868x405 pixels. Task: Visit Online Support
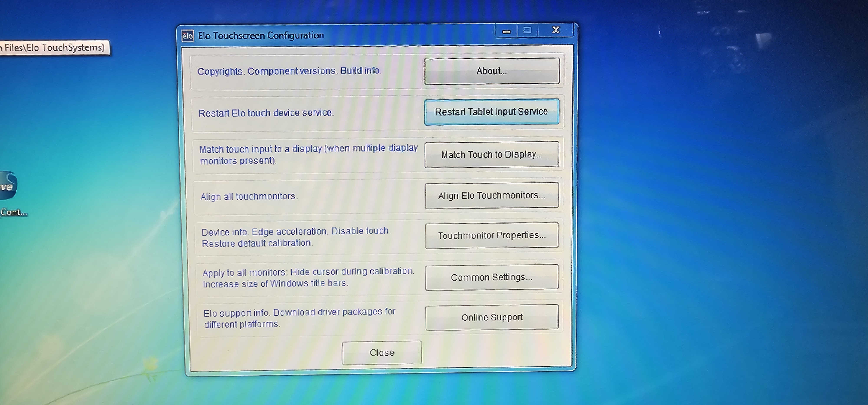point(492,317)
